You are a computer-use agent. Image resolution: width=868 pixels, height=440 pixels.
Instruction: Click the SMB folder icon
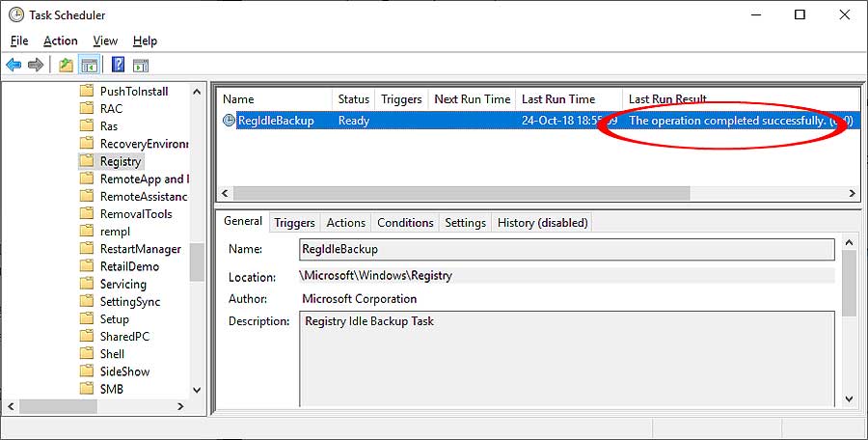pos(87,389)
